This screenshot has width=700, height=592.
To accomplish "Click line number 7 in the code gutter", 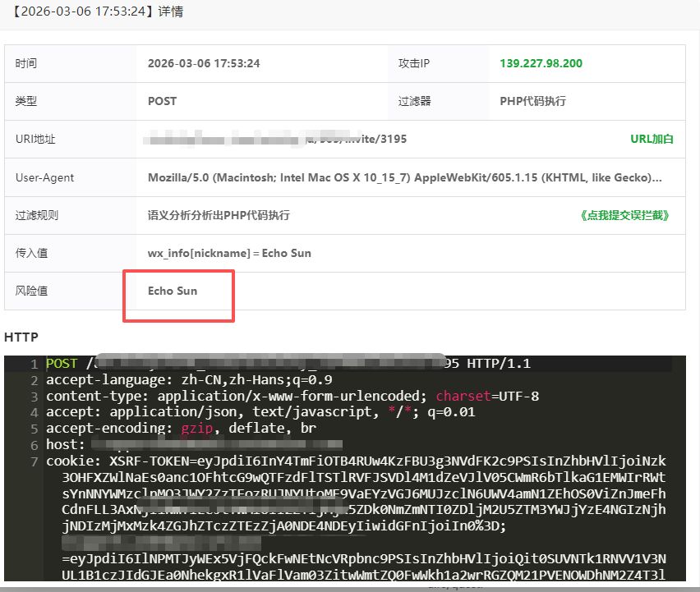I will (x=35, y=461).
